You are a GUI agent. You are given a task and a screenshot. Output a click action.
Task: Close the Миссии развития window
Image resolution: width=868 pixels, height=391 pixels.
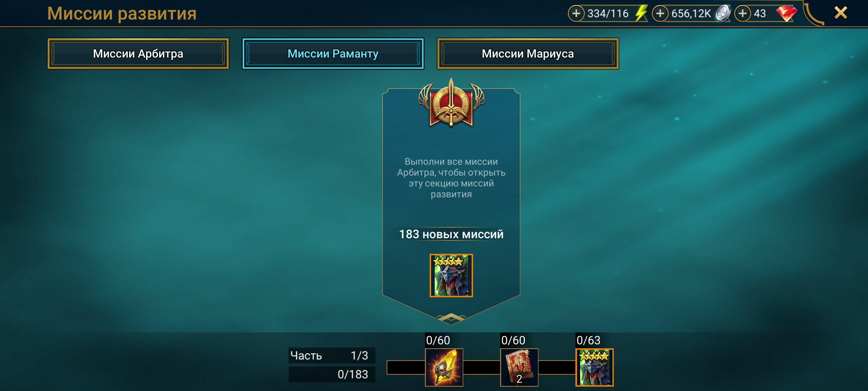point(841,13)
